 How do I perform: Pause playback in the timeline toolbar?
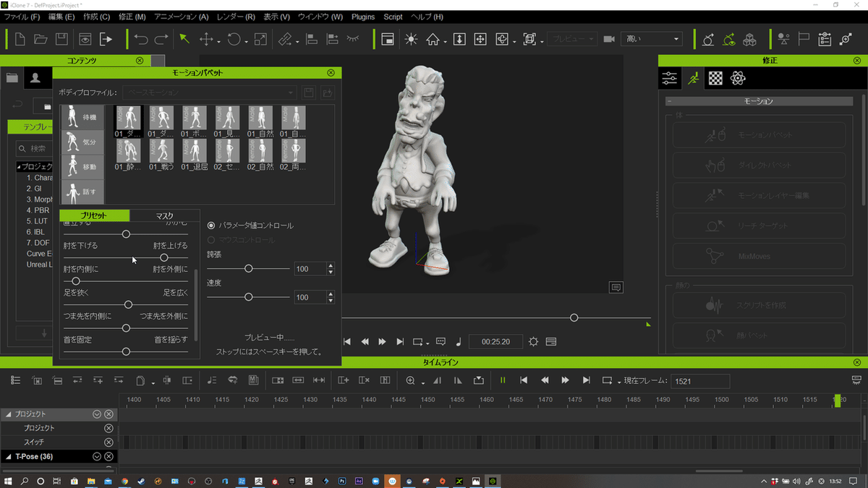click(503, 380)
